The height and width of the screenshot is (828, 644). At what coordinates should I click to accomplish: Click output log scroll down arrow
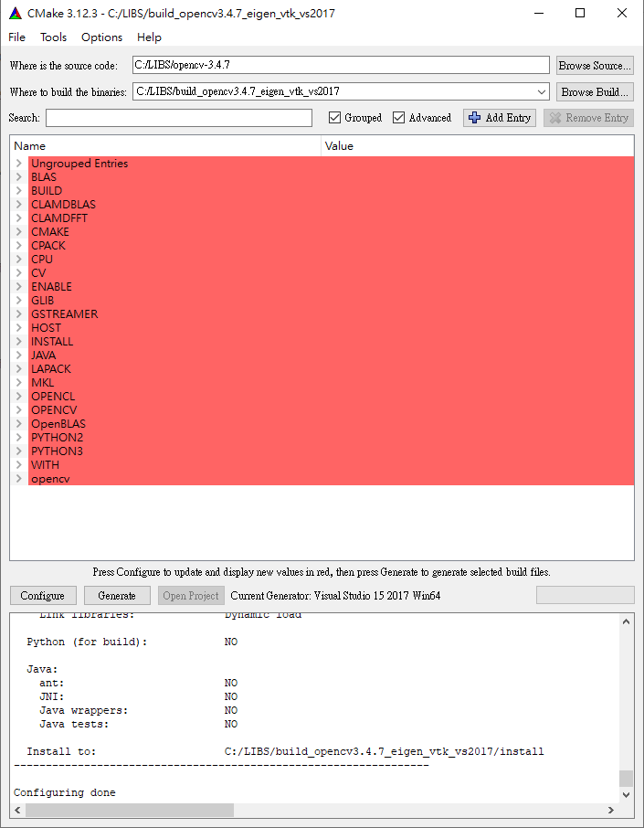(x=626, y=795)
